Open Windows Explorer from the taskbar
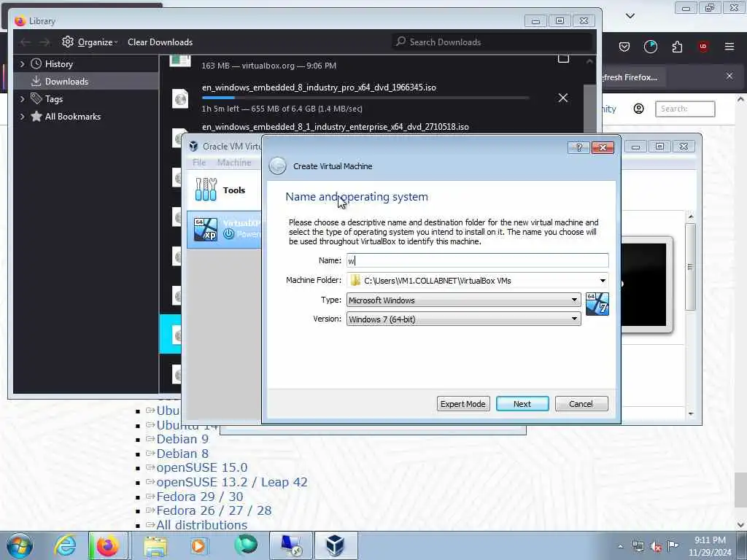The height and width of the screenshot is (560, 747). point(155,545)
